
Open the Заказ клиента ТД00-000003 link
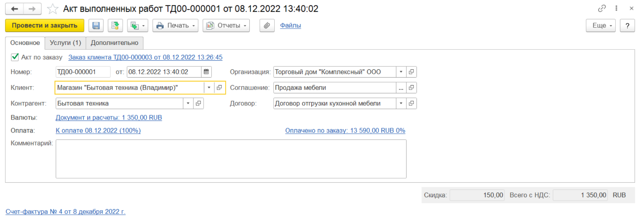click(145, 57)
